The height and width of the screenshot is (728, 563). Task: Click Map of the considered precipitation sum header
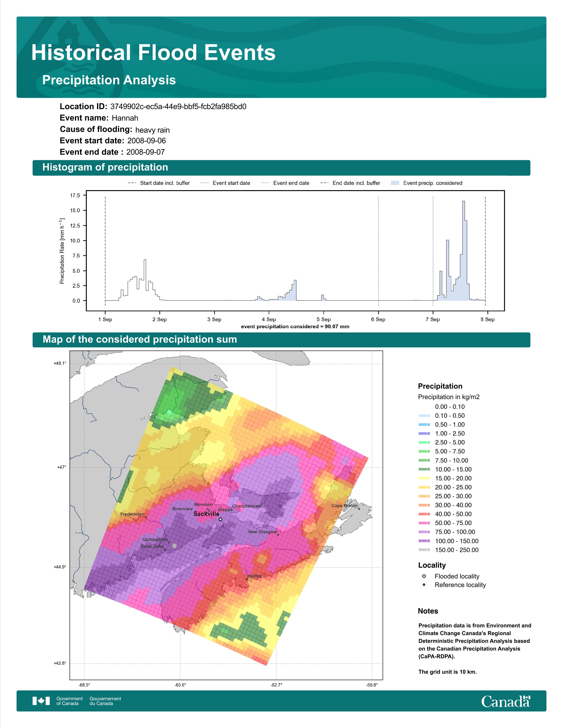(x=281, y=340)
